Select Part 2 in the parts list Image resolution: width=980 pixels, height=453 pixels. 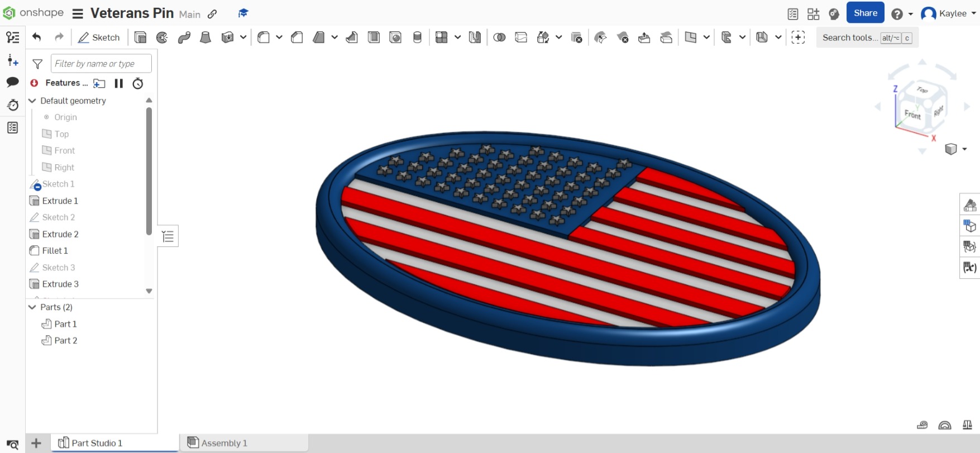(65, 341)
